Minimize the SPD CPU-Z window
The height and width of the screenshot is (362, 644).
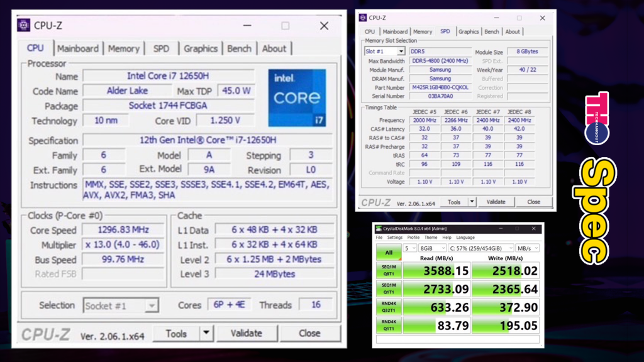[497, 18]
